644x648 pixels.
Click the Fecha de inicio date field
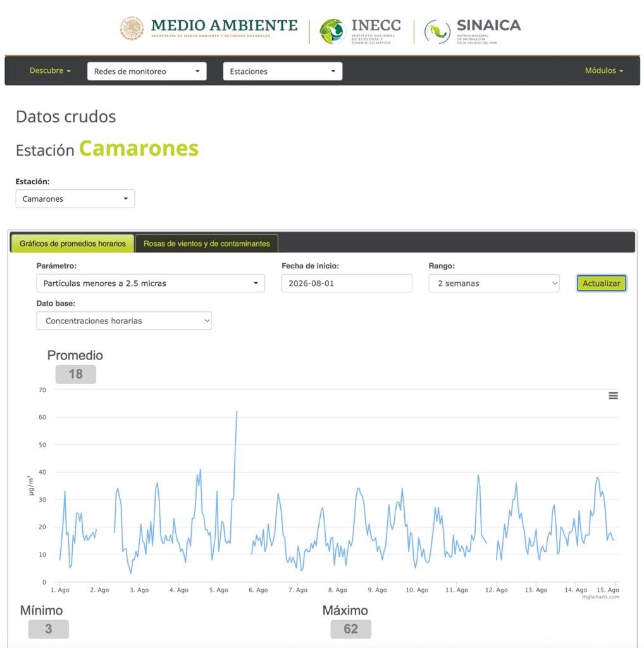pos(347,283)
